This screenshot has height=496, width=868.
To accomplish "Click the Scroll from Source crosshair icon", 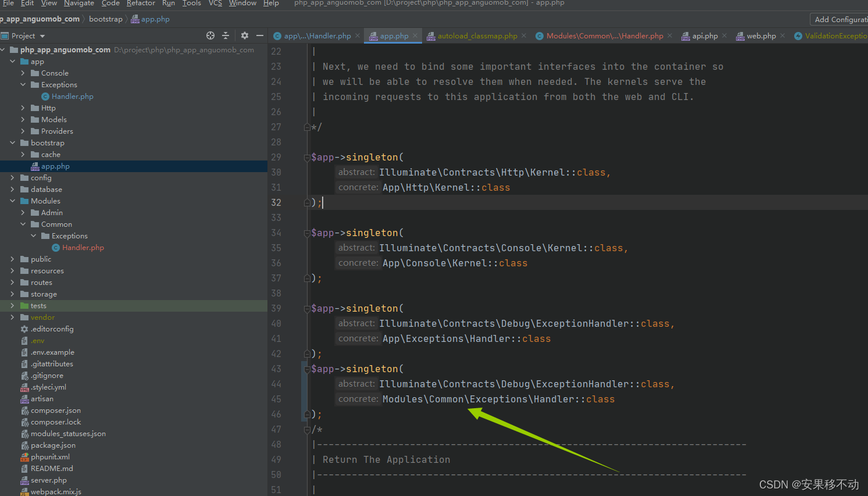I will (x=210, y=35).
